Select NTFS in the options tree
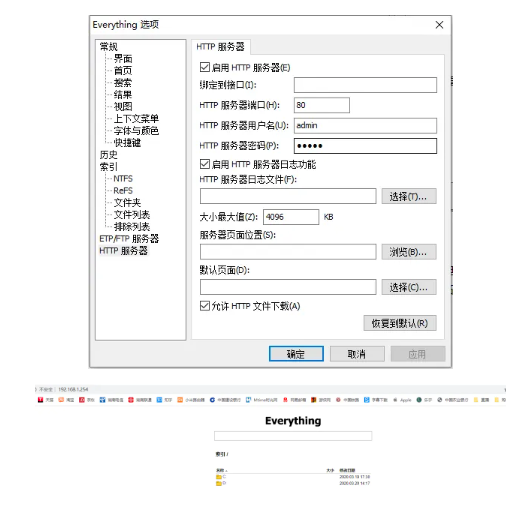The height and width of the screenshot is (512, 526). (x=123, y=178)
